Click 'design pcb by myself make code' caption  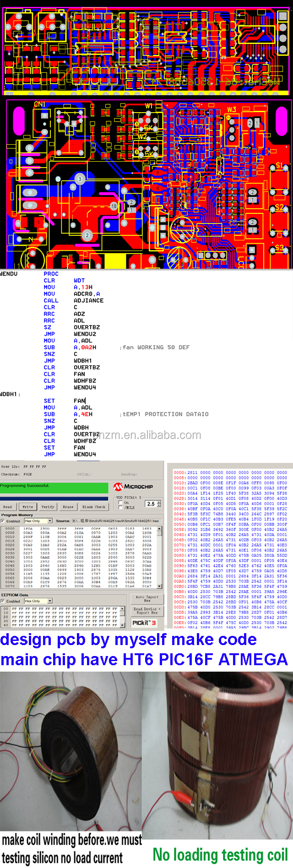128,640
